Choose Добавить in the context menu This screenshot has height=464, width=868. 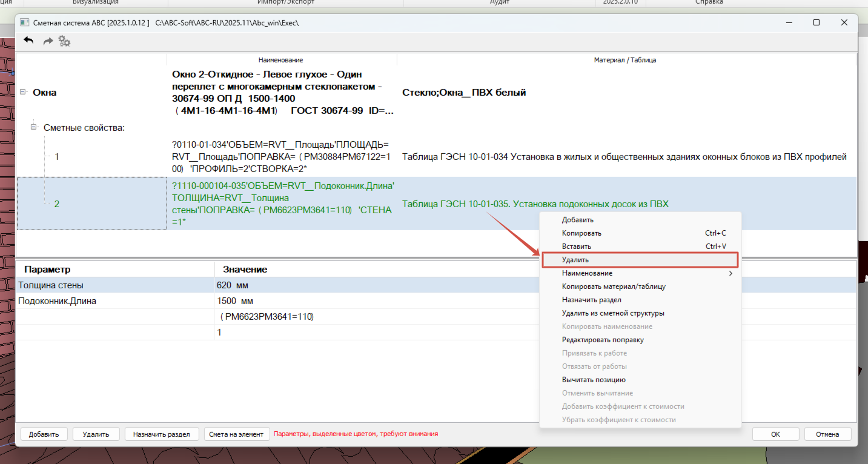tap(578, 220)
